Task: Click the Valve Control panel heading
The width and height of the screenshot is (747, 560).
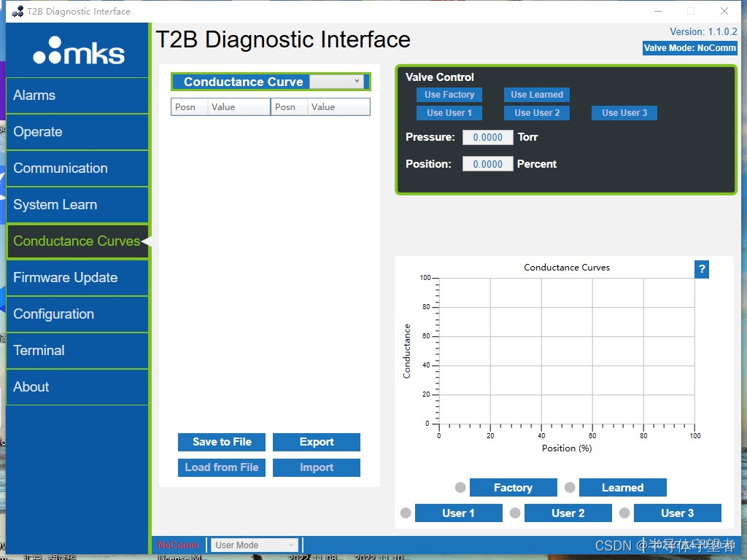Action: (440, 77)
